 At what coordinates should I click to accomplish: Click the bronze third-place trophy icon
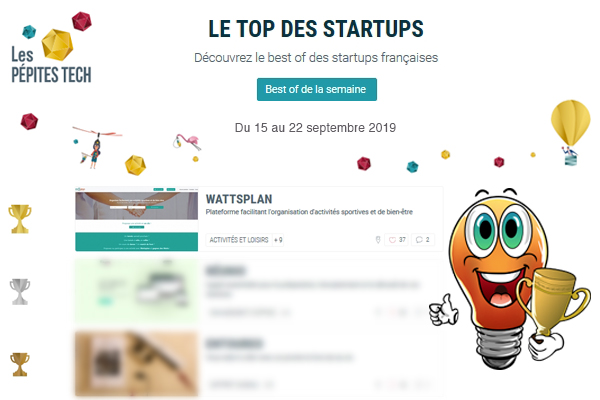click(20, 364)
